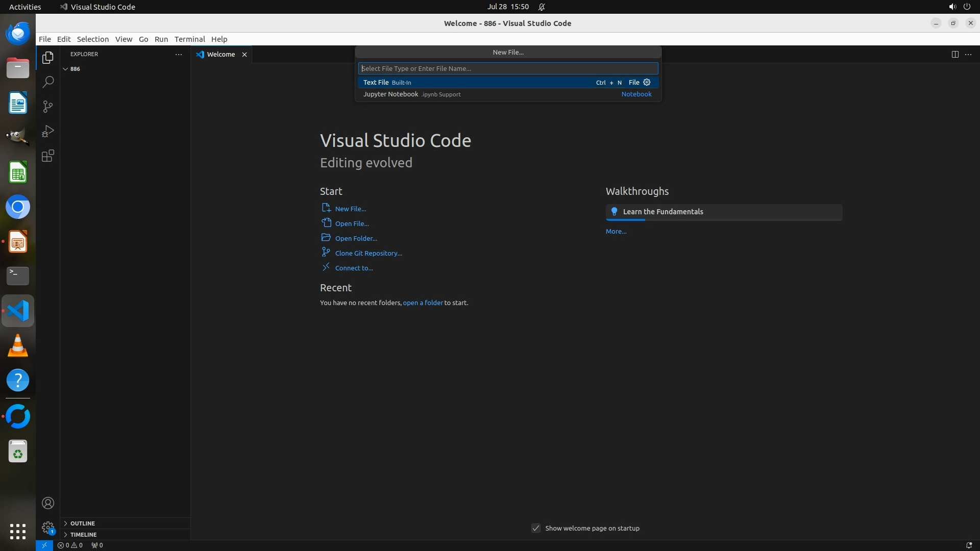Click the remote window status bar icon
The width and height of the screenshot is (980, 551).
(x=44, y=545)
